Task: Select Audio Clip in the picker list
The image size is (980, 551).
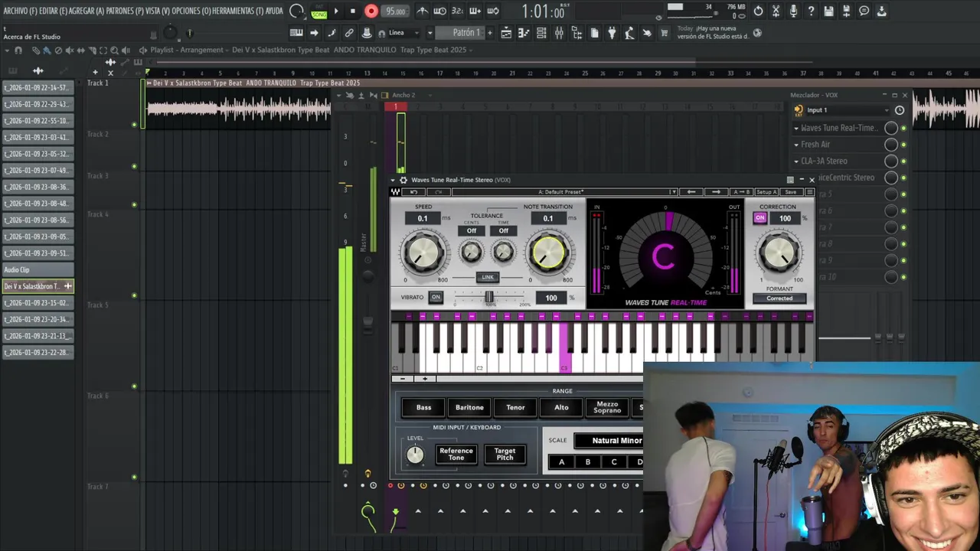Action: 38,269
